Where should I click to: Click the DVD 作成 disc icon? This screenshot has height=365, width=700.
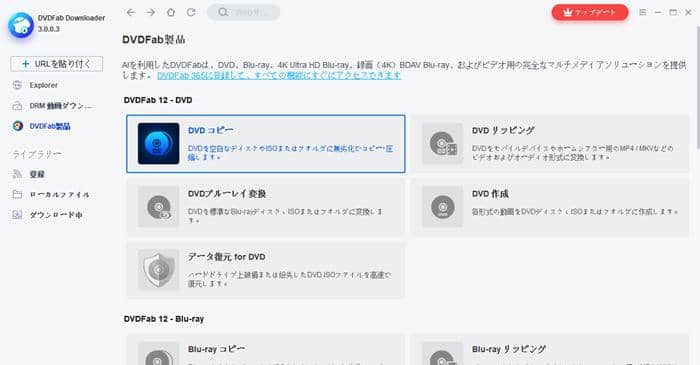tap(442, 207)
